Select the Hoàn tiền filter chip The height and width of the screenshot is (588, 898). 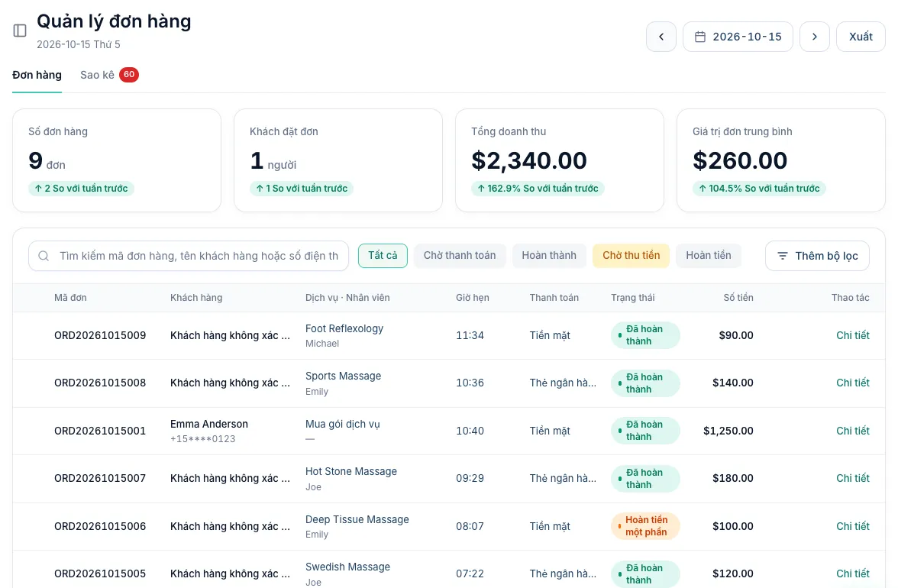point(709,255)
